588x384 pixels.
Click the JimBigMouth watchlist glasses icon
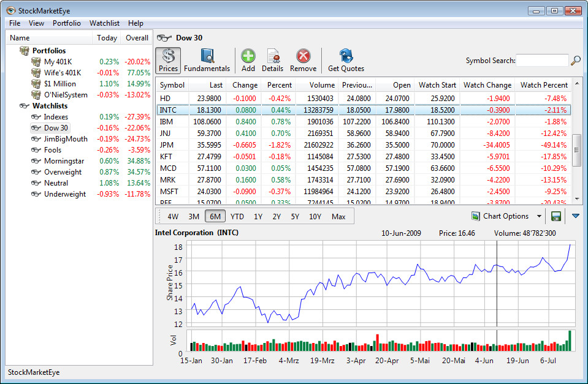pos(36,139)
